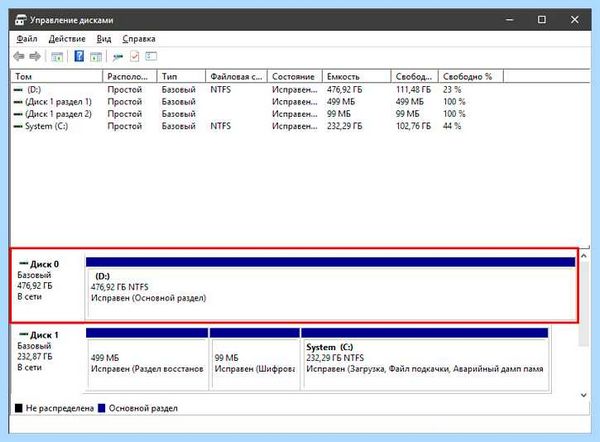Viewport: 600px width, 442px height.
Task: Click the blue Help question-mark icon
Action: point(79,56)
